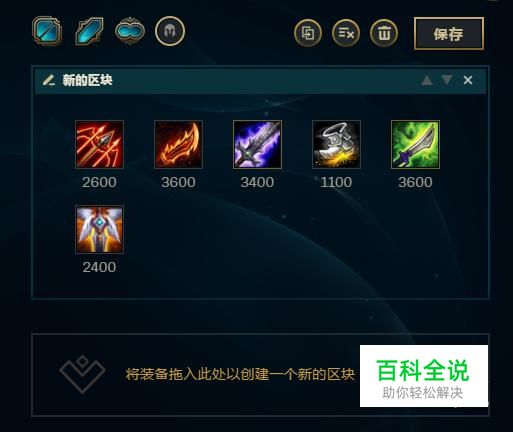Click the new block drop area
Screen dimensions: 513x432
point(260,375)
